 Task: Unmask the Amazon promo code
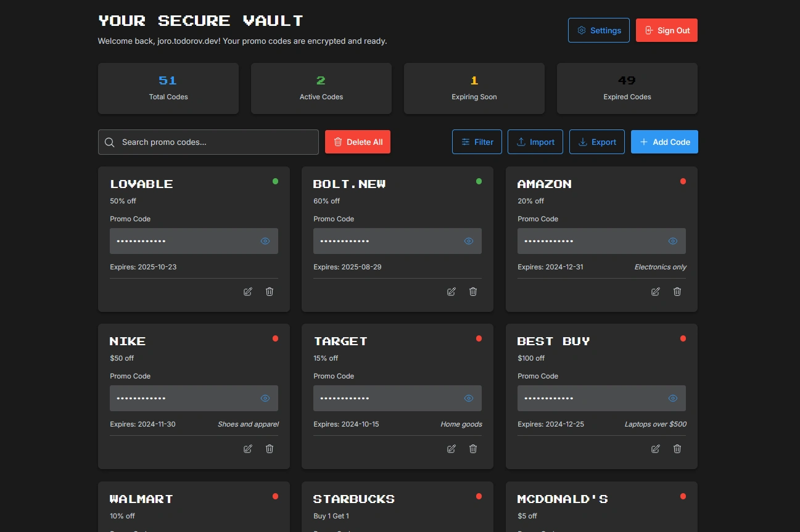[673, 241]
